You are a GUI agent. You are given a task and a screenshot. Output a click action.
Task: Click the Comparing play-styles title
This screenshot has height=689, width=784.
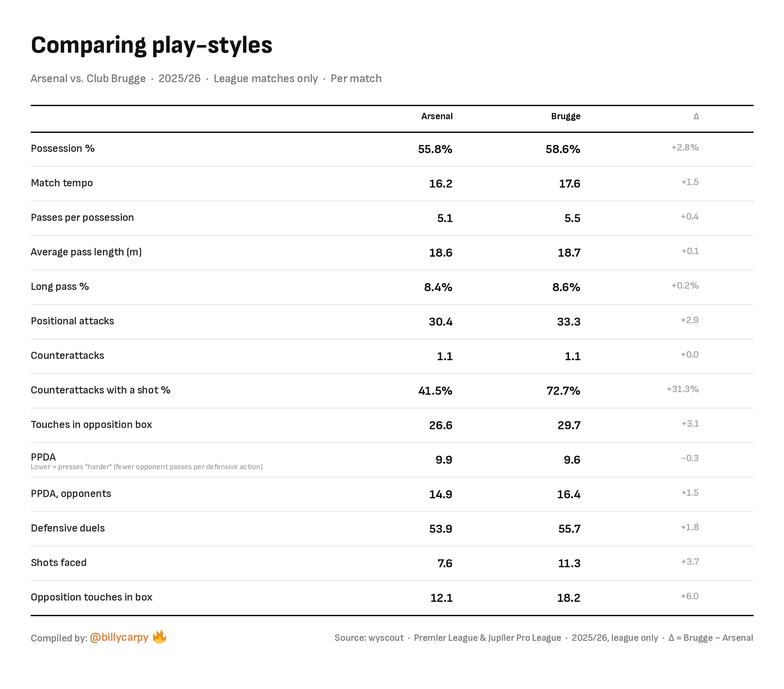tap(152, 45)
